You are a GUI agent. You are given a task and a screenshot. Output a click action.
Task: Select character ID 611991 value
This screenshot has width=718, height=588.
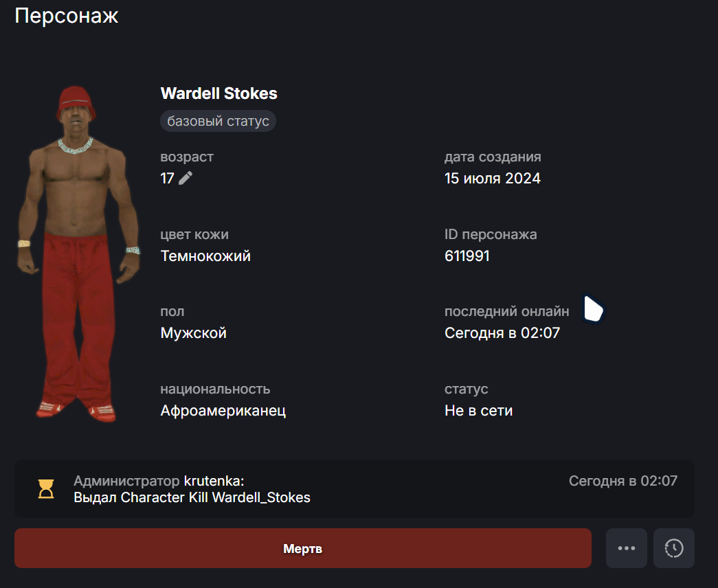[x=467, y=256]
